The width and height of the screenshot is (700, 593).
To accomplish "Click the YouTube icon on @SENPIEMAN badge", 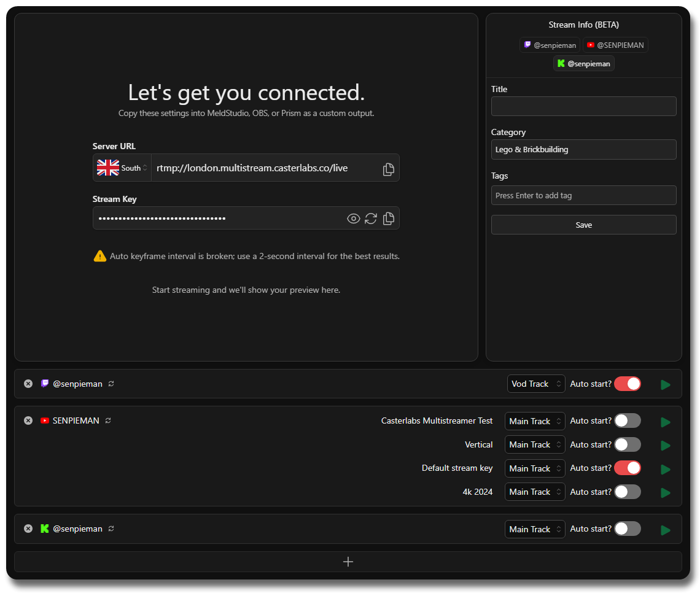I will pos(590,44).
